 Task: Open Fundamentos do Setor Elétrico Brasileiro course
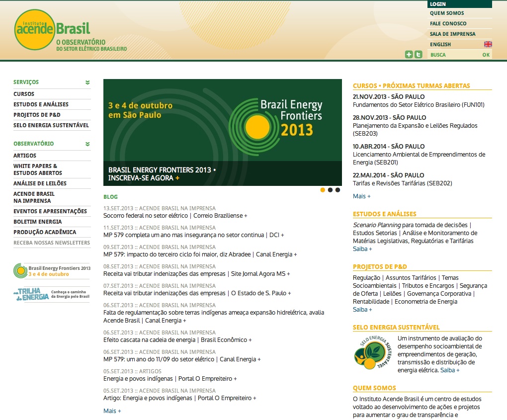coord(419,105)
